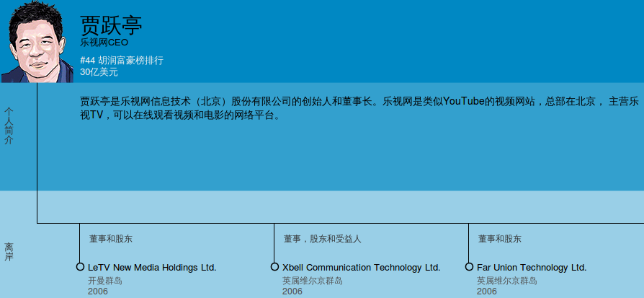This screenshot has width=644, height=298.
Task: Switch to the 个人简介 side section
Action: click(x=9, y=126)
